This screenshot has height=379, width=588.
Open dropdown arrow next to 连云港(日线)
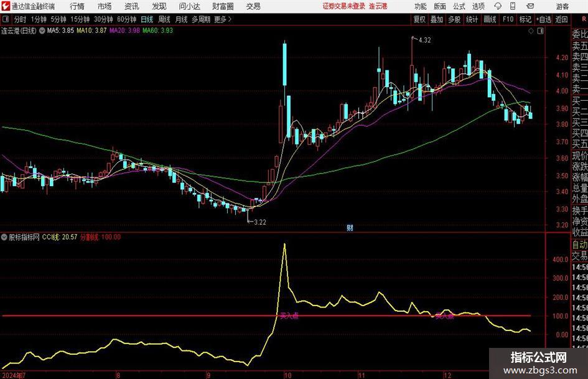pos(42,30)
